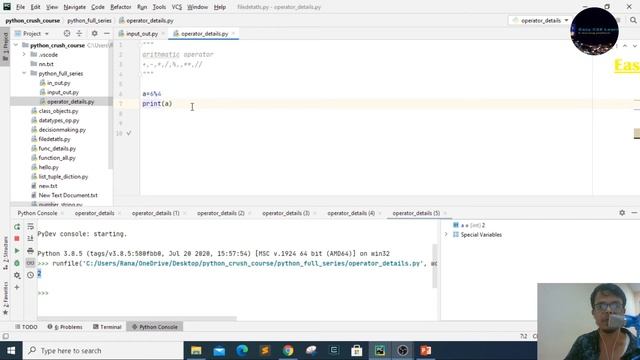This screenshot has width=640, height=360.
Task: Rerun the Python console
Action: (x=17, y=227)
